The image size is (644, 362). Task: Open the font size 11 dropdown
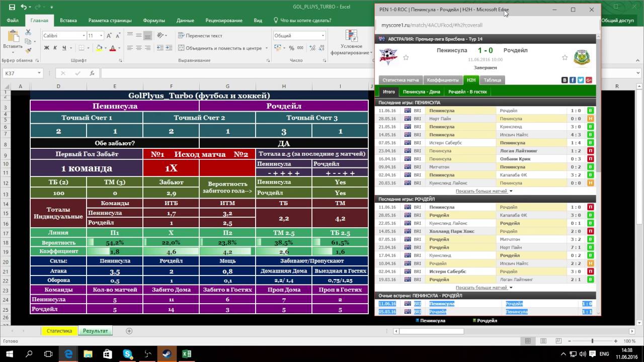click(x=101, y=36)
